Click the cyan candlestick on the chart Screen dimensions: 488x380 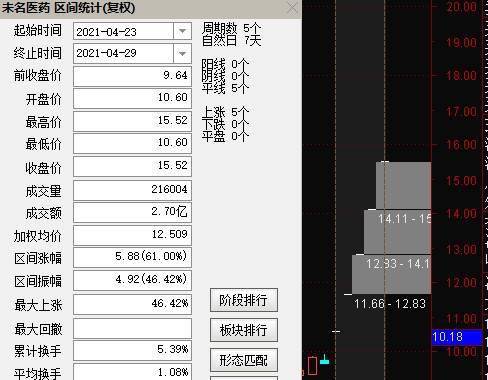[325, 360]
